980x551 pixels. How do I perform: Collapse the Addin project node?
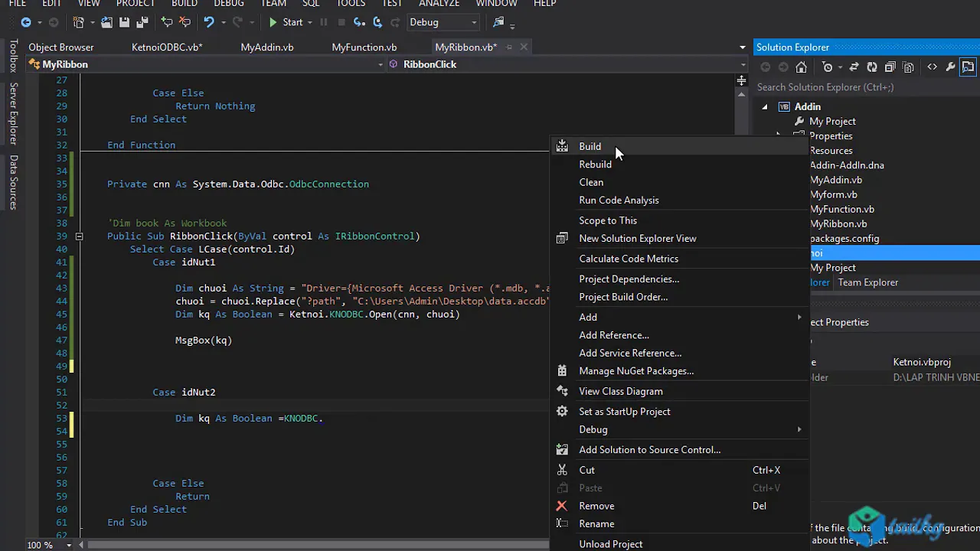pos(765,107)
